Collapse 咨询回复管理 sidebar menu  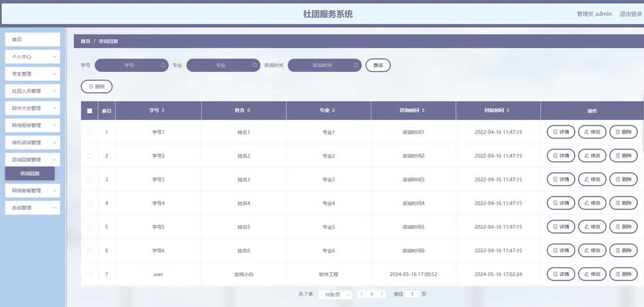[x=32, y=160]
